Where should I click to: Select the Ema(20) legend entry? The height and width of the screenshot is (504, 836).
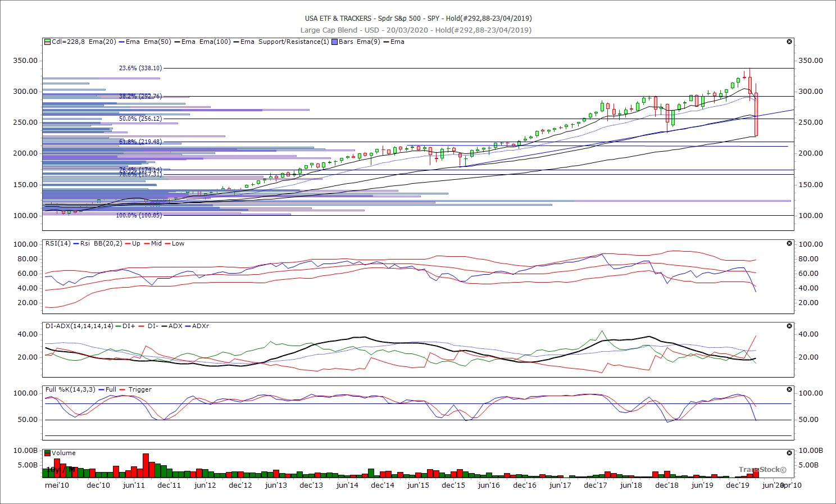pyautogui.click(x=102, y=42)
